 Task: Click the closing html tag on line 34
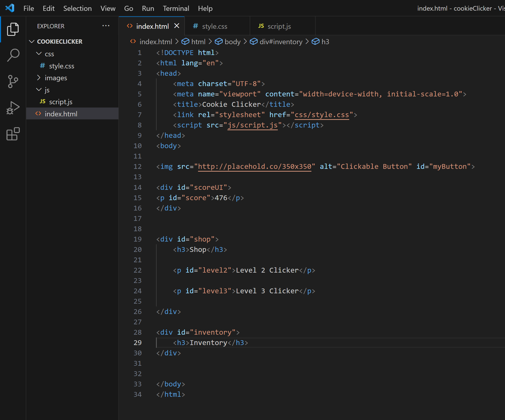coord(171,394)
